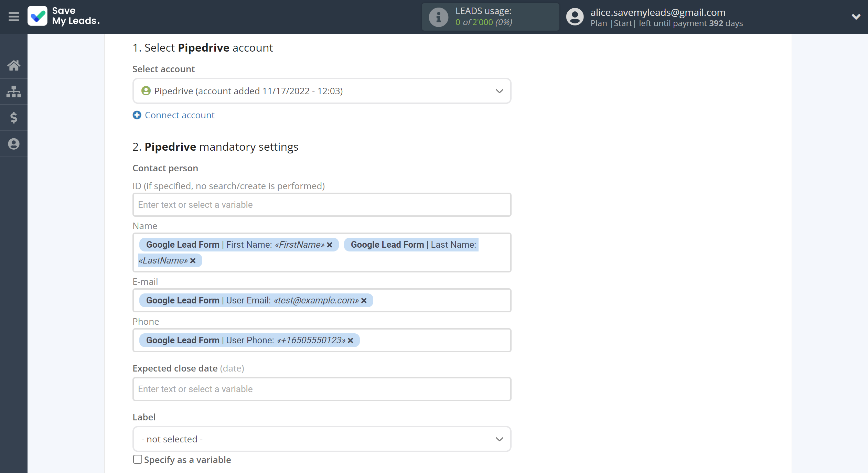Image resolution: width=868 pixels, height=473 pixels.
Task: Open the Billing dollar sidebar icon
Action: coord(14,118)
